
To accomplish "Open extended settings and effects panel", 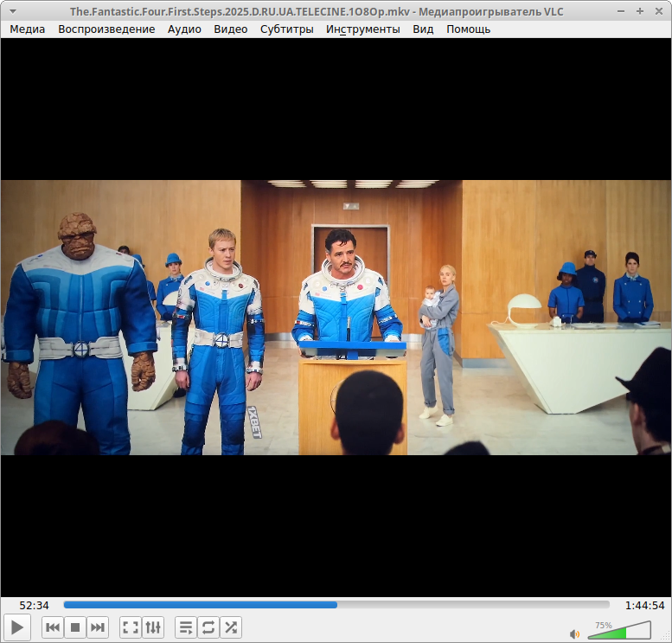I will click(153, 627).
